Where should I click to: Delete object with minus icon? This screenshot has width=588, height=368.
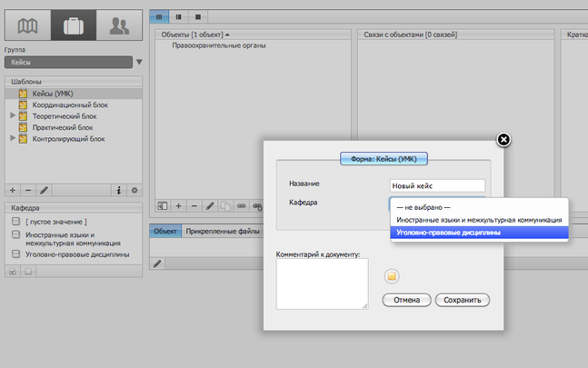194,205
